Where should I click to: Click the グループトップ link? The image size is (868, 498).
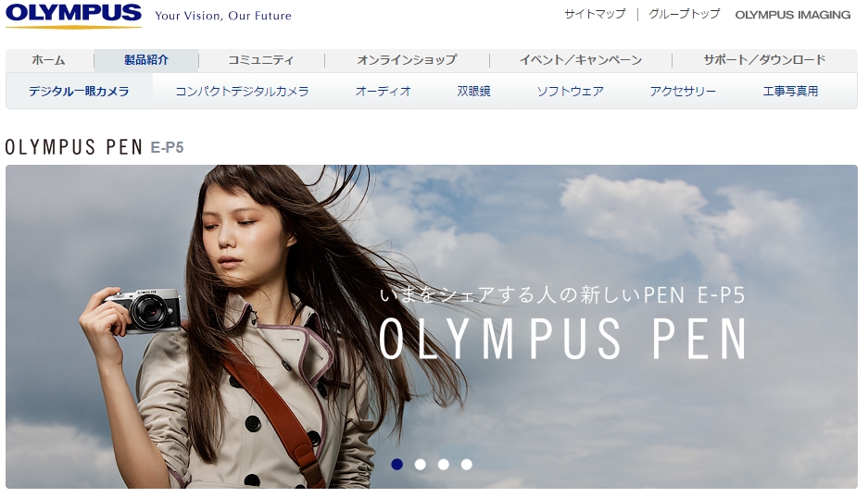pos(686,15)
